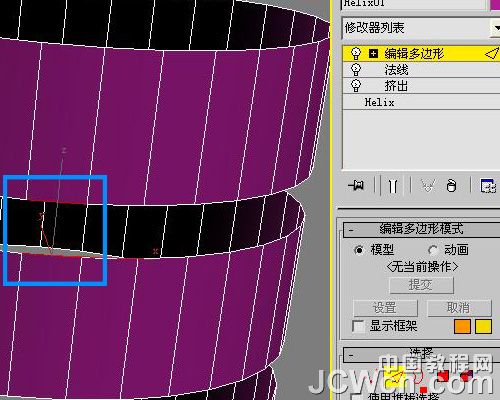The image size is (500, 400).
Task: Click the Helix01 object name field
Action: click(414, 4)
